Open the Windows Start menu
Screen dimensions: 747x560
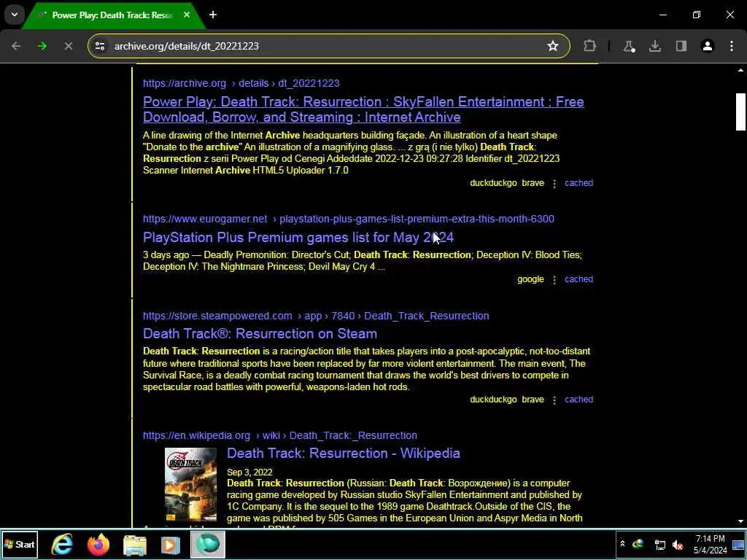19,544
